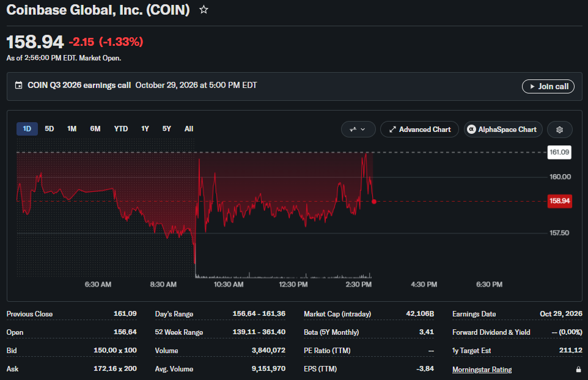Show the YTD chart range
Viewport: 588px width, 380px height.
(121, 129)
